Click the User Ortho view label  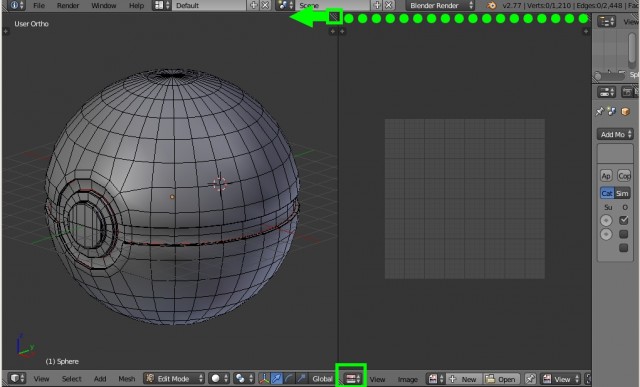click(x=31, y=24)
